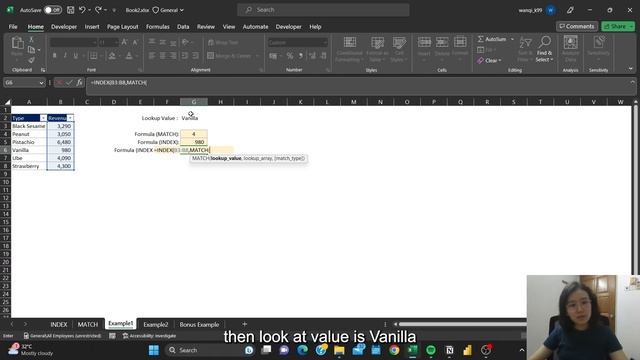The height and width of the screenshot is (360, 640).
Task: Click the Undo arrow icon
Action: (82, 10)
